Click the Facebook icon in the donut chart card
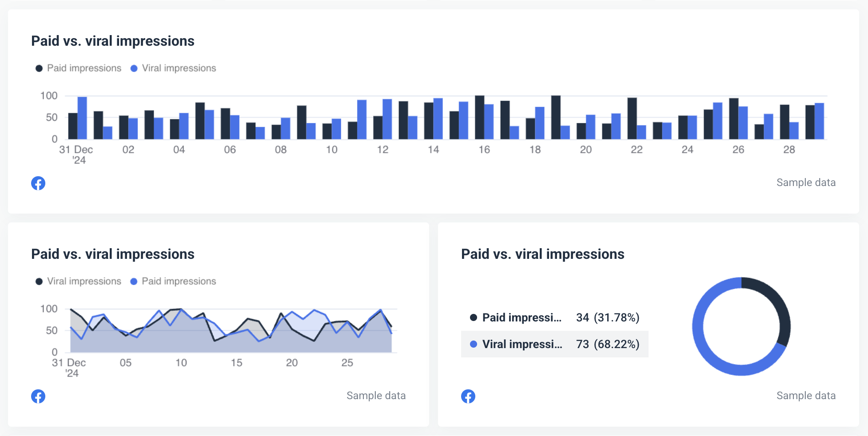 (468, 396)
